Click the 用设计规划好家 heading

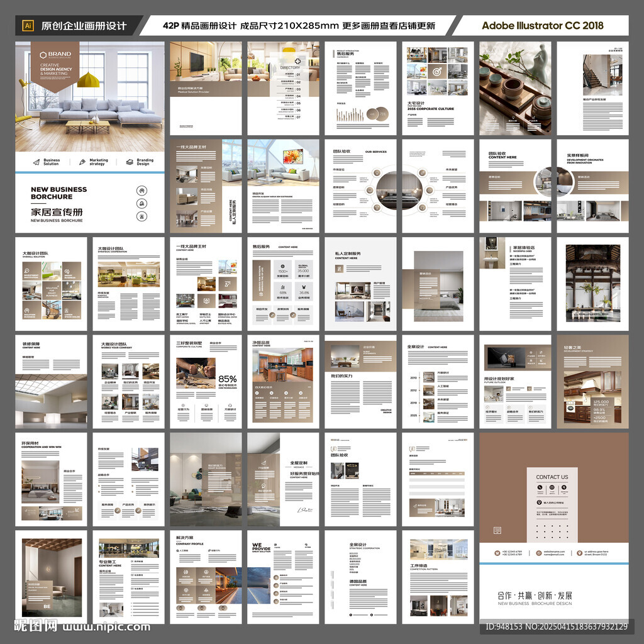[x=499, y=379]
